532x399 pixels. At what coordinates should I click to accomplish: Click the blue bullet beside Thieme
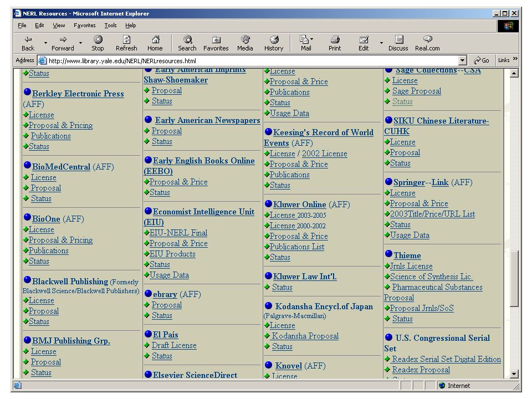click(388, 253)
